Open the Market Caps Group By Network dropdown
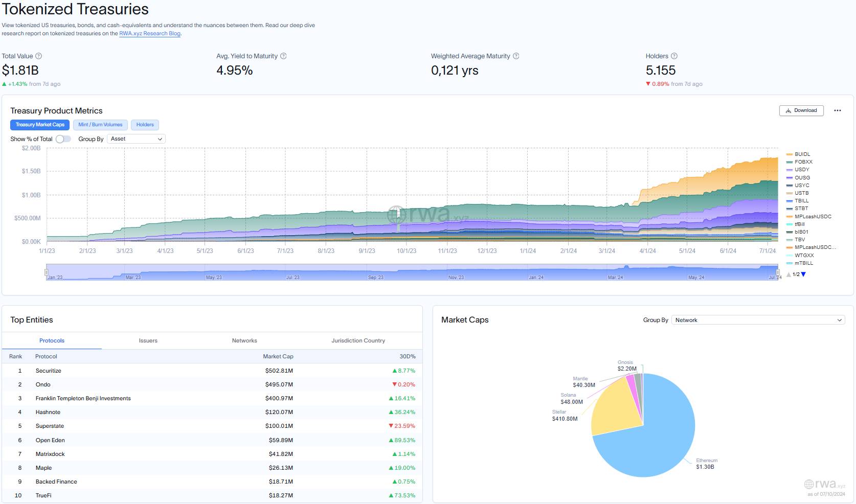This screenshot has width=856, height=504. [758, 320]
